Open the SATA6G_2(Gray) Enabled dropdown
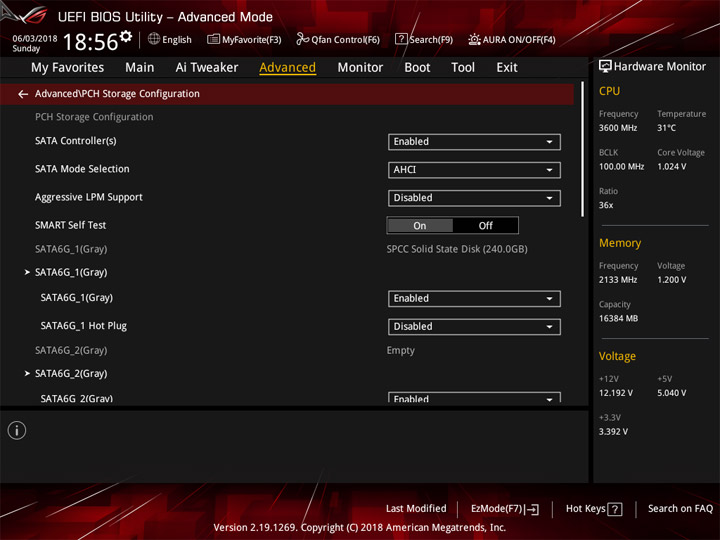Image resolution: width=720 pixels, height=540 pixels. 474,398
